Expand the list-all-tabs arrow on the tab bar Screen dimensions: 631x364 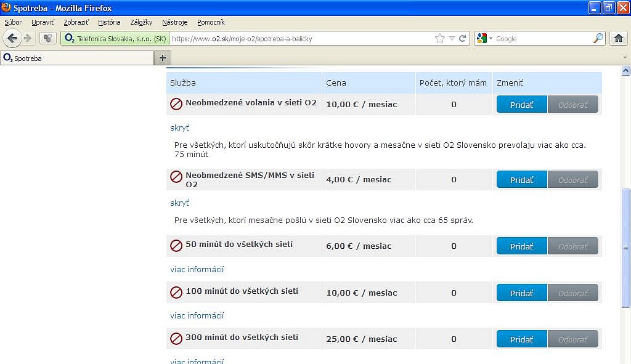(625, 57)
